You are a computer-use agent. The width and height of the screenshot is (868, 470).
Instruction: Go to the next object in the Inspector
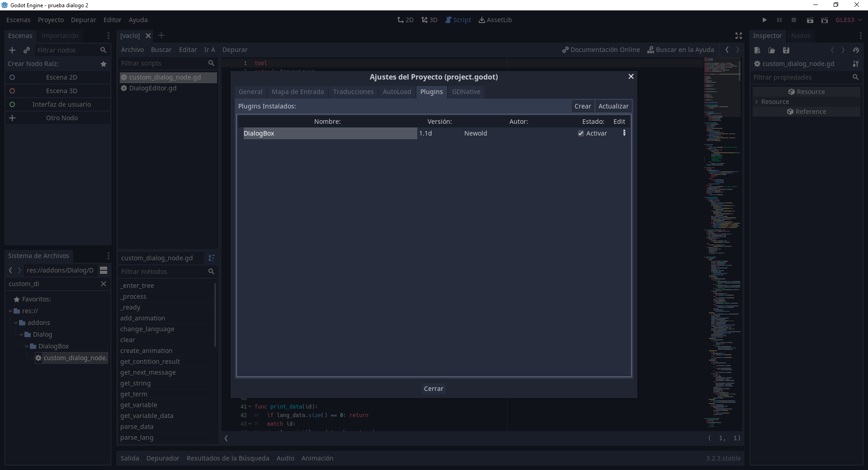click(843, 50)
